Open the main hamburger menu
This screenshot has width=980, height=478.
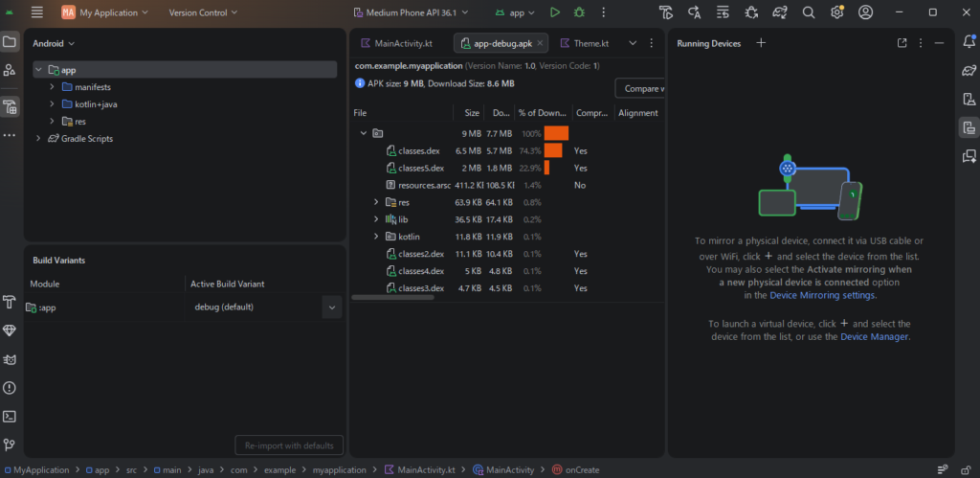click(x=36, y=12)
